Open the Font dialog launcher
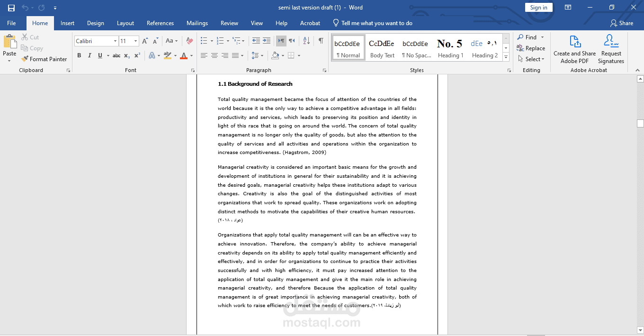Viewport: 644px width, 336px height. pyautogui.click(x=193, y=70)
